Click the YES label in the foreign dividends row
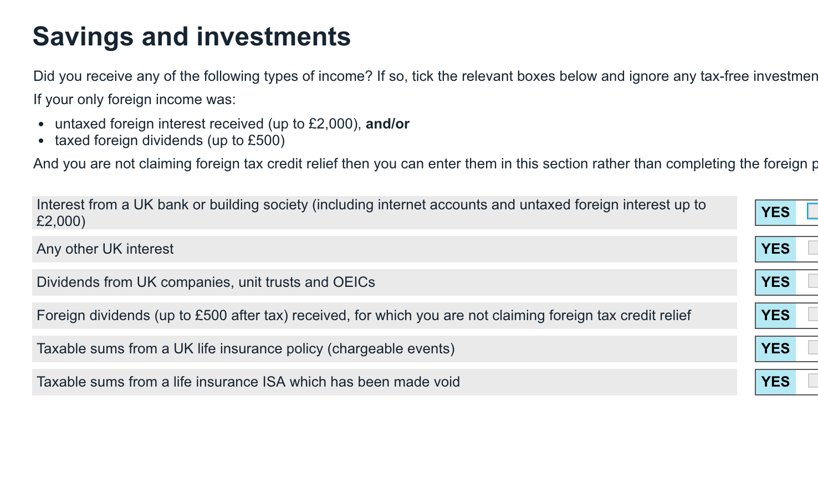 click(775, 316)
